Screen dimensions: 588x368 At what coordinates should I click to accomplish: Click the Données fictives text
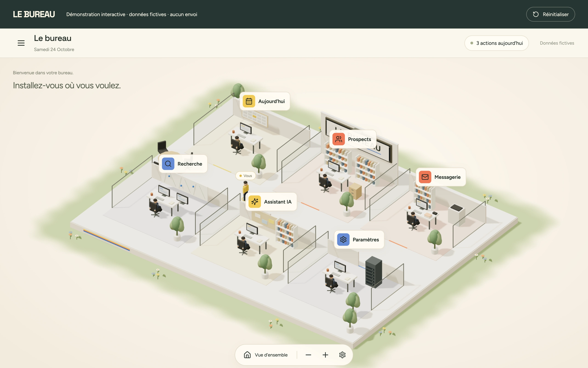(557, 43)
